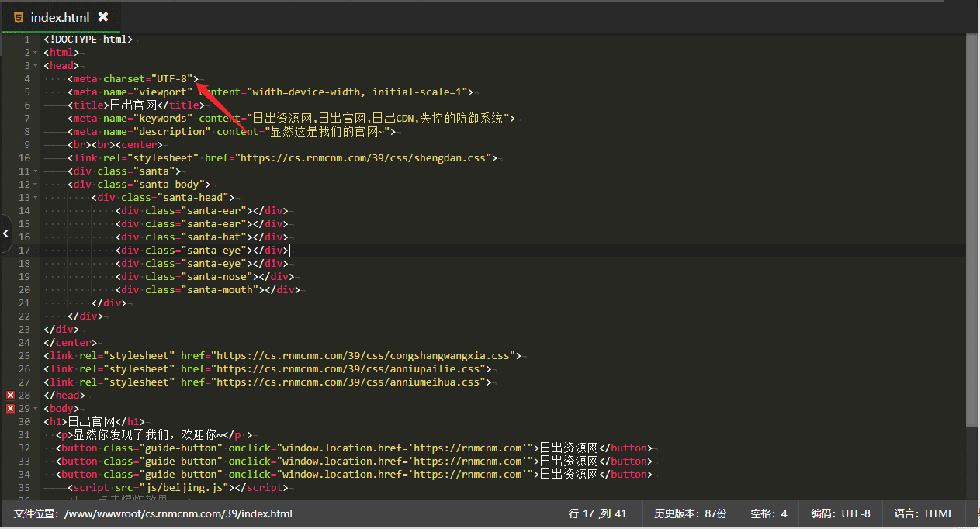Click the anniumeihua.css stylesheet line

pyautogui.click(x=267, y=382)
